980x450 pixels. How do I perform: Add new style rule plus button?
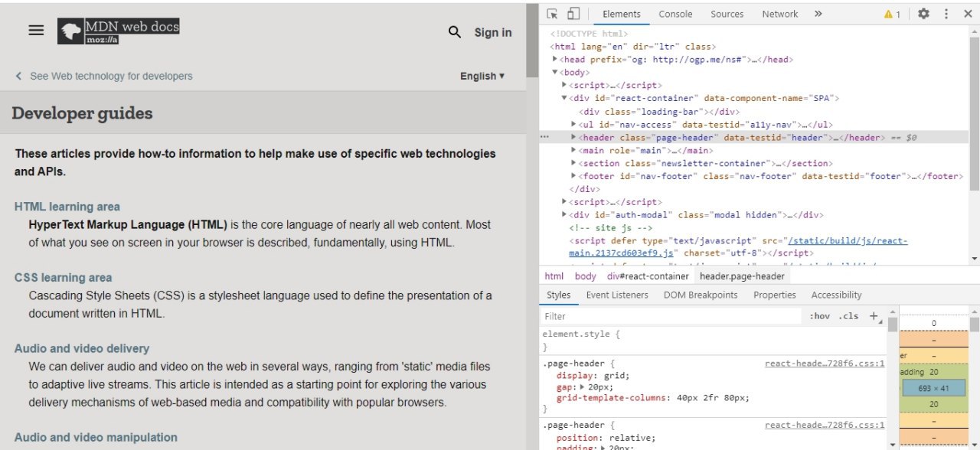[x=874, y=316]
